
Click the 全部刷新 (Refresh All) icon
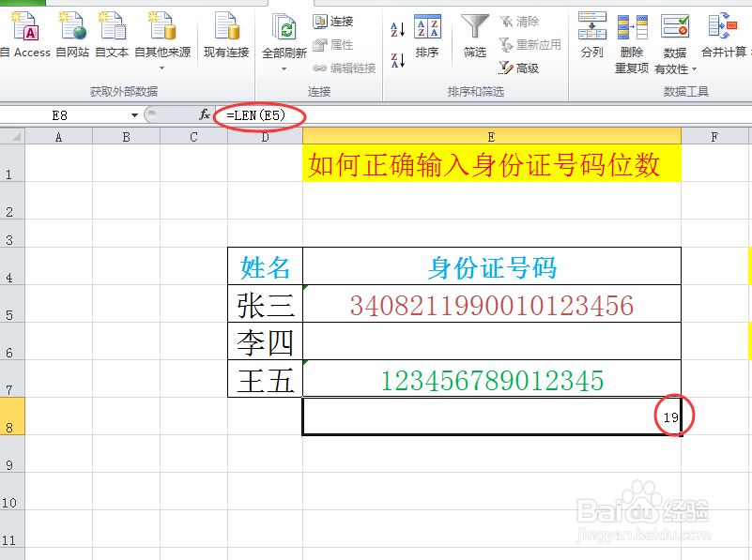[x=284, y=28]
